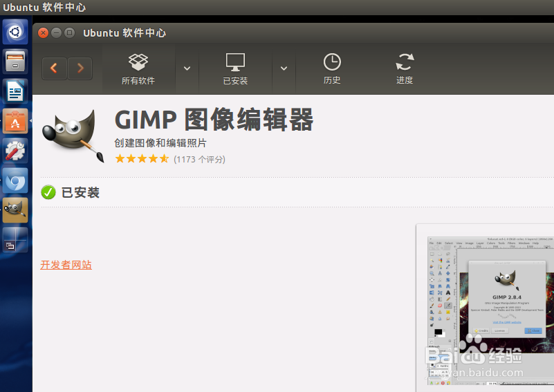Go back with the left arrow
This screenshot has height=392, width=554.
pyautogui.click(x=55, y=68)
